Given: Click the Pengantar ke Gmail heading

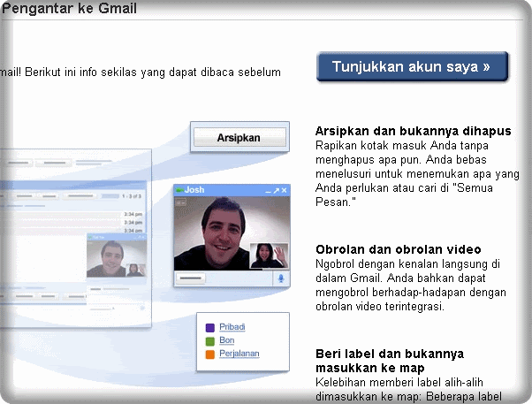Looking at the screenshot, I should click(x=69, y=9).
